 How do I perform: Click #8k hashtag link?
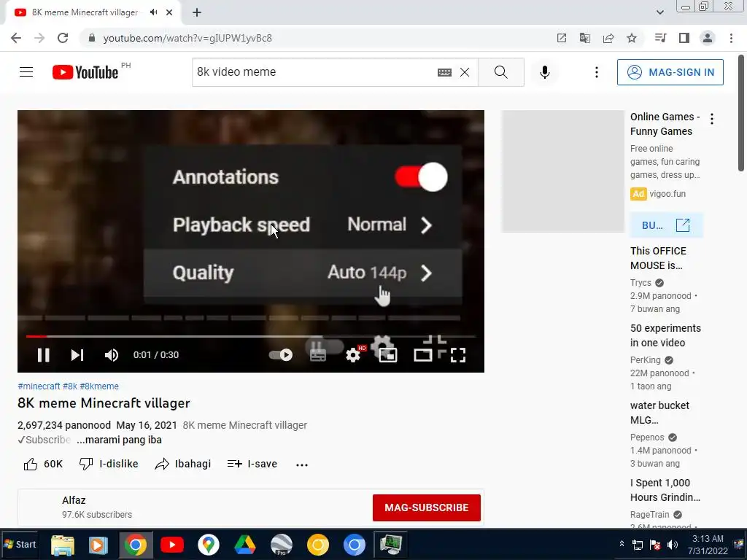point(69,386)
